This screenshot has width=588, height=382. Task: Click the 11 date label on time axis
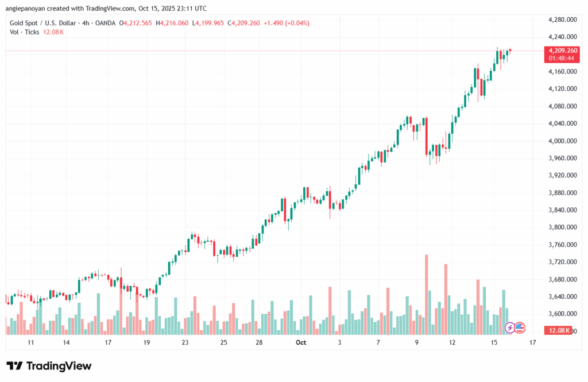(31, 342)
